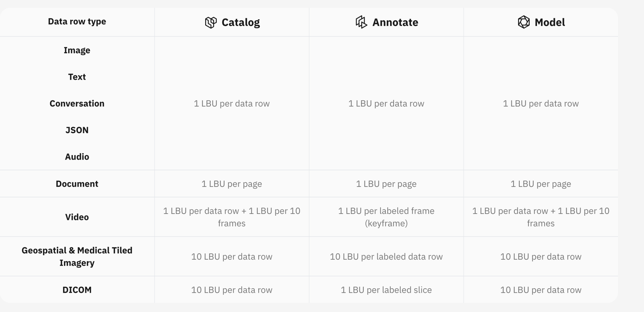Select the Model column heading
This screenshot has width=644, height=312.
coord(549,22)
